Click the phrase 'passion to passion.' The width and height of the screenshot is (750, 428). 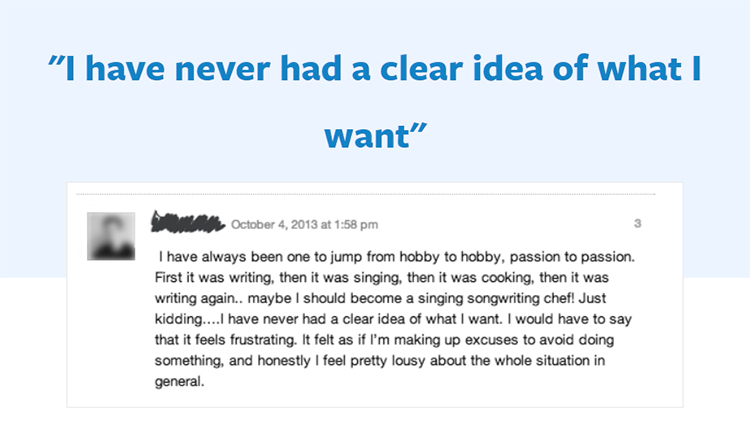(572, 257)
